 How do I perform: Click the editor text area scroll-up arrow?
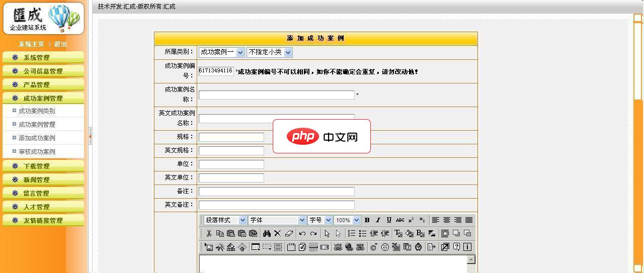[x=471, y=260]
